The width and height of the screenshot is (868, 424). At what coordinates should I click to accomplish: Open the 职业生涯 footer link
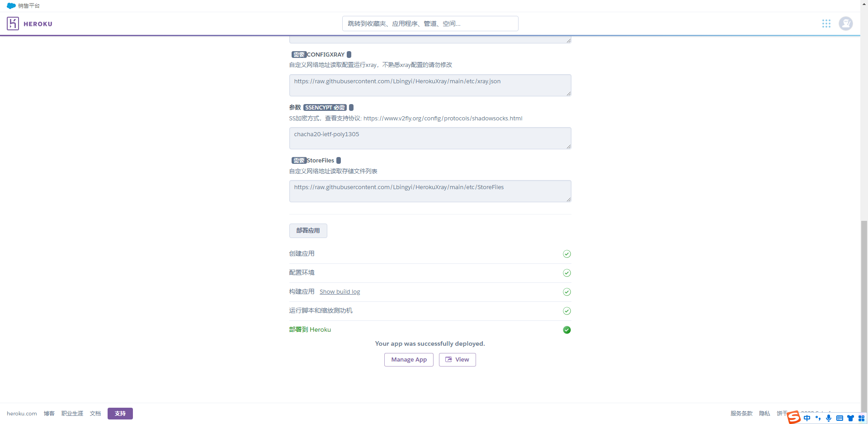[72, 414]
